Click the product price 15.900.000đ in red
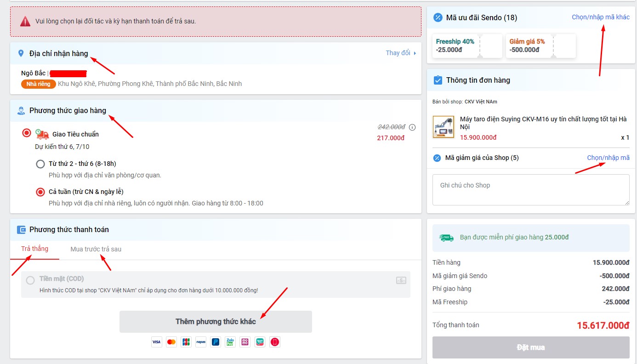Image resolution: width=637 pixels, height=364 pixels. click(x=478, y=137)
